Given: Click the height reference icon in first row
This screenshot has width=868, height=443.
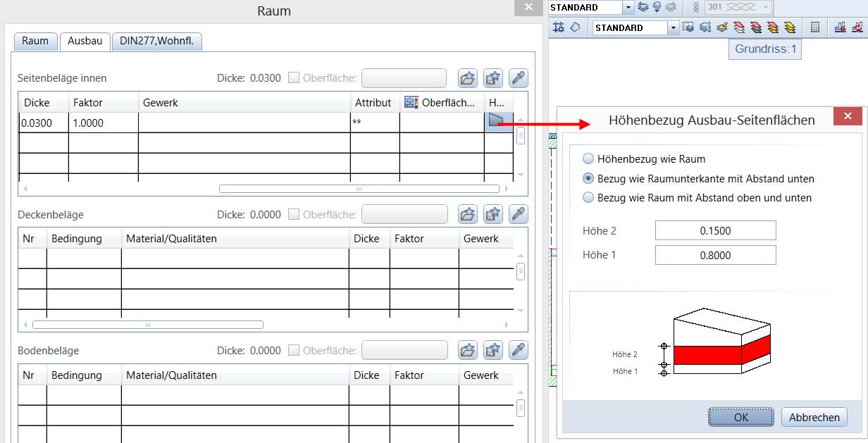Looking at the screenshot, I should pos(497,122).
